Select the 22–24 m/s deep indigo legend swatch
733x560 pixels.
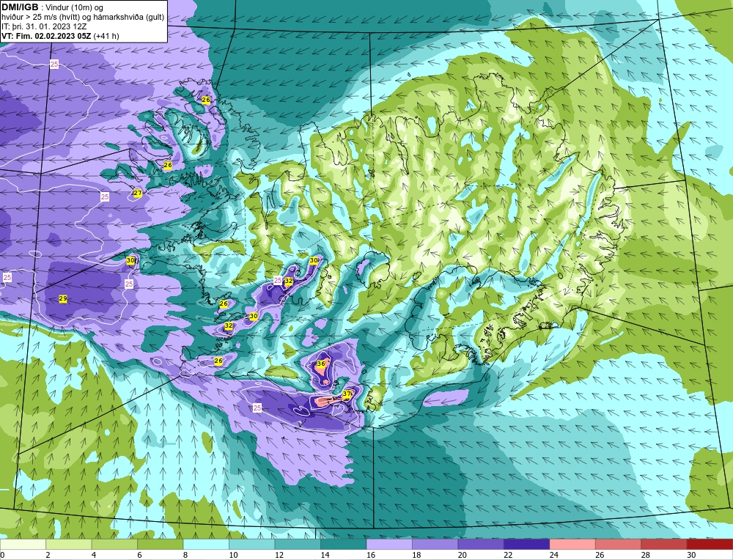[x=527, y=545]
